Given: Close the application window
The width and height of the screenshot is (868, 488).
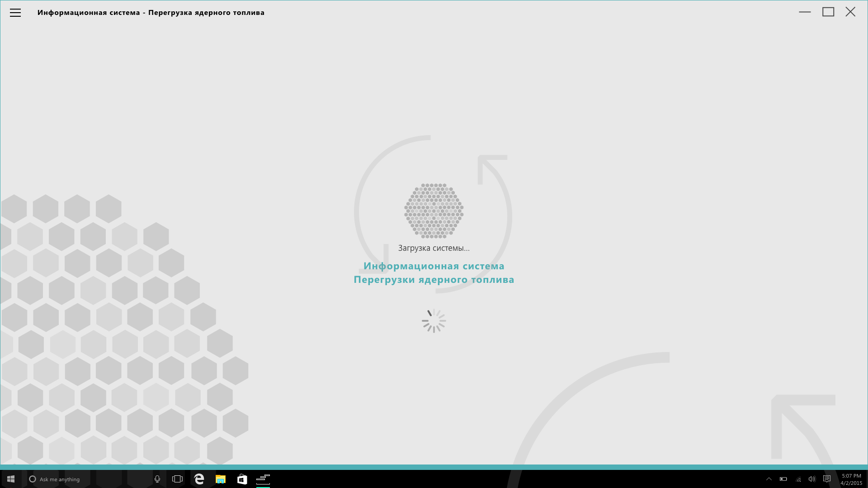Looking at the screenshot, I should point(850,12).
